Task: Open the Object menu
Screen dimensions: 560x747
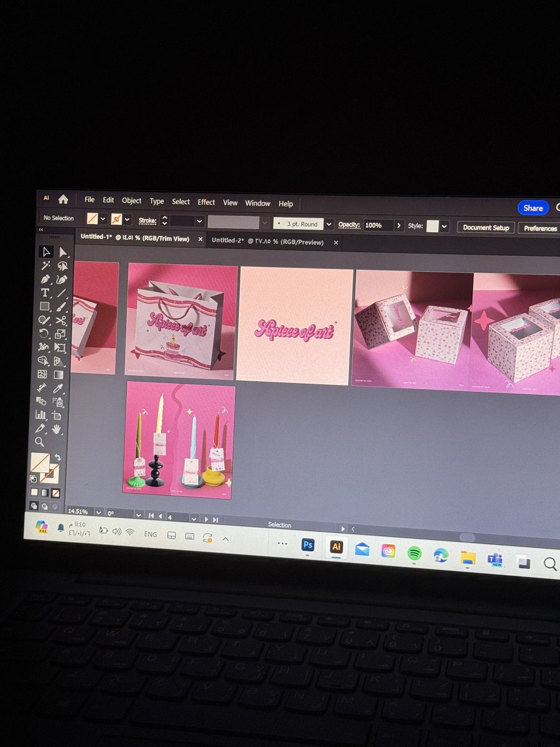Action: click(131, 200)
